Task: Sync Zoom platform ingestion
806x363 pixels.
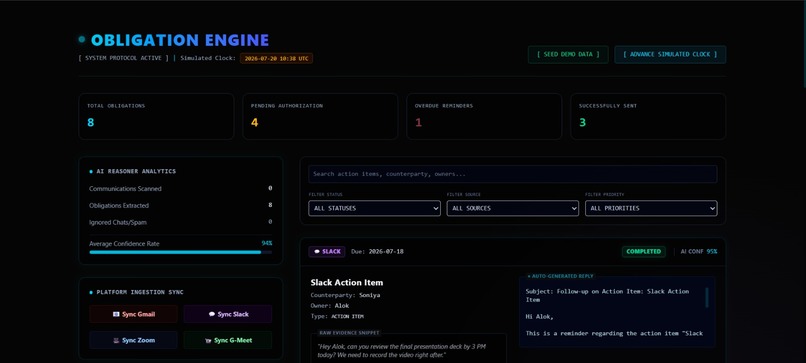Action: [x=134, y=340]
